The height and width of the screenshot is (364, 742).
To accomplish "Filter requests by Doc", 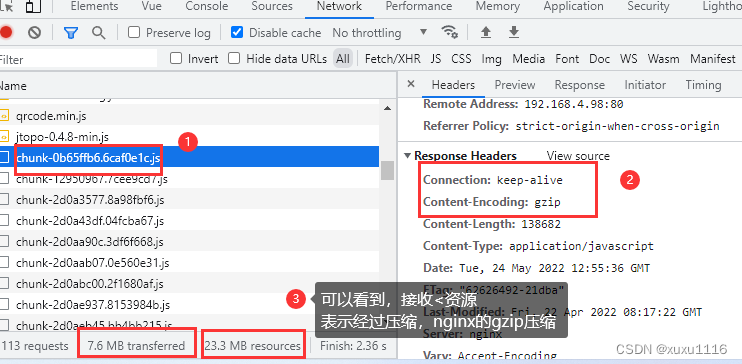I will 600,59.
